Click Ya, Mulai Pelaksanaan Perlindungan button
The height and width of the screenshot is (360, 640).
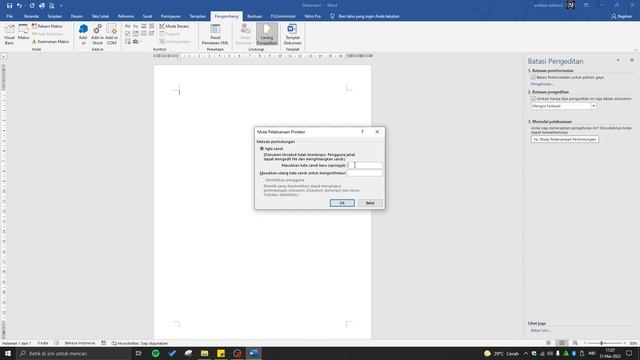(565, 140)
